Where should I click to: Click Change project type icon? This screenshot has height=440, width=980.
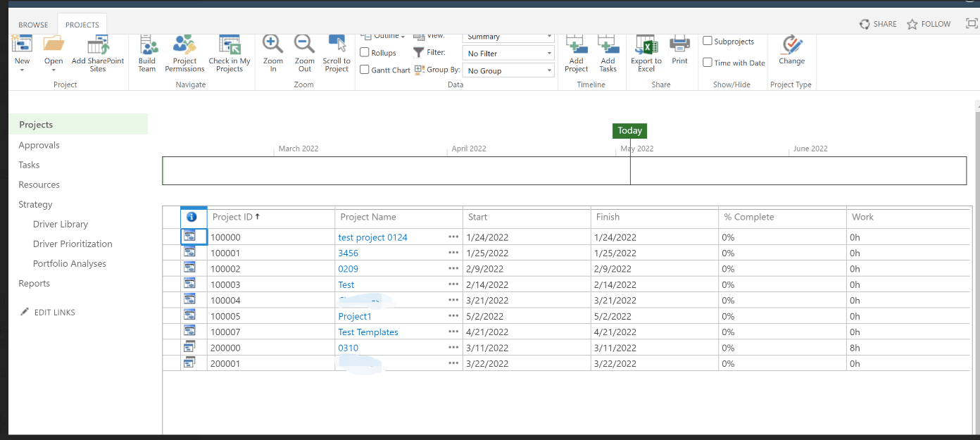point(792,44)
